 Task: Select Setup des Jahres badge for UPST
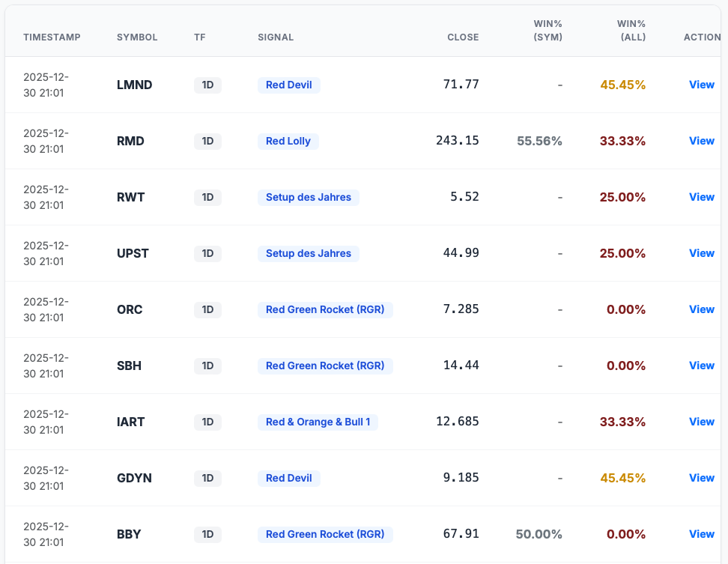click(308, 253)
